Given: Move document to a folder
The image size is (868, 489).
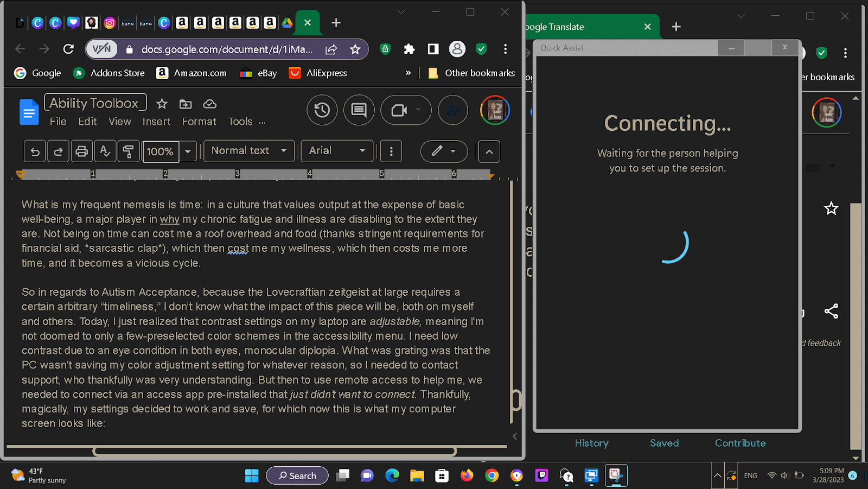Looking at the screenshot, I should click(185, 103).
